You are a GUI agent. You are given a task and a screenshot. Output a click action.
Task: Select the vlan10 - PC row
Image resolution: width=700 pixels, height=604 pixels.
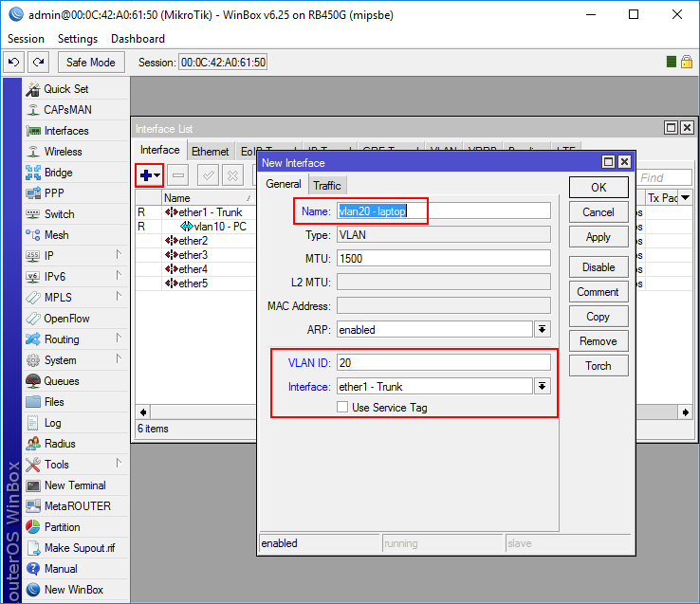coord(195,227)
